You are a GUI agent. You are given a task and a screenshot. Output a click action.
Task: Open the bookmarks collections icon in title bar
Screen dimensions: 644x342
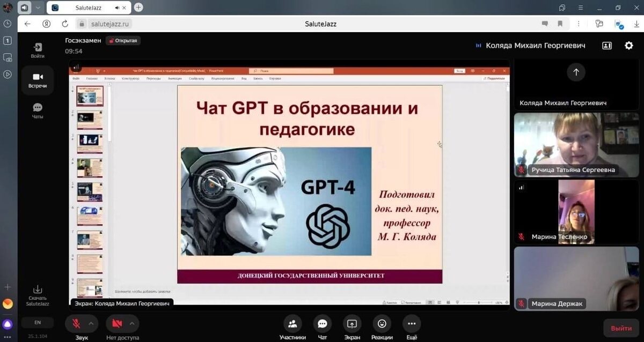coord(562,8)
